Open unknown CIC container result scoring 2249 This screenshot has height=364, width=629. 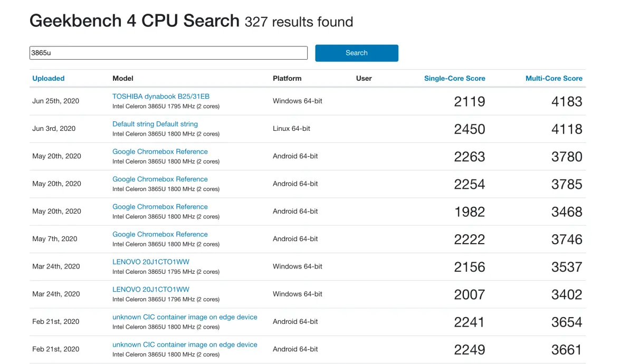[x=185, y=345]
